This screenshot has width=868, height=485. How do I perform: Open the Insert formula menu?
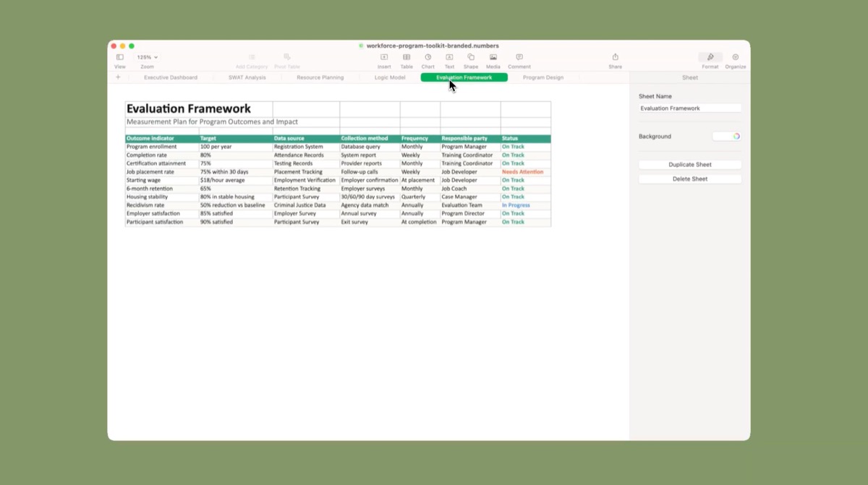point(384,57)
